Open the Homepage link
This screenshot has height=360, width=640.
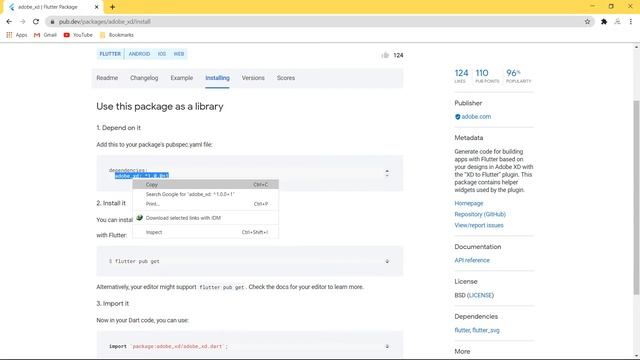469,203
